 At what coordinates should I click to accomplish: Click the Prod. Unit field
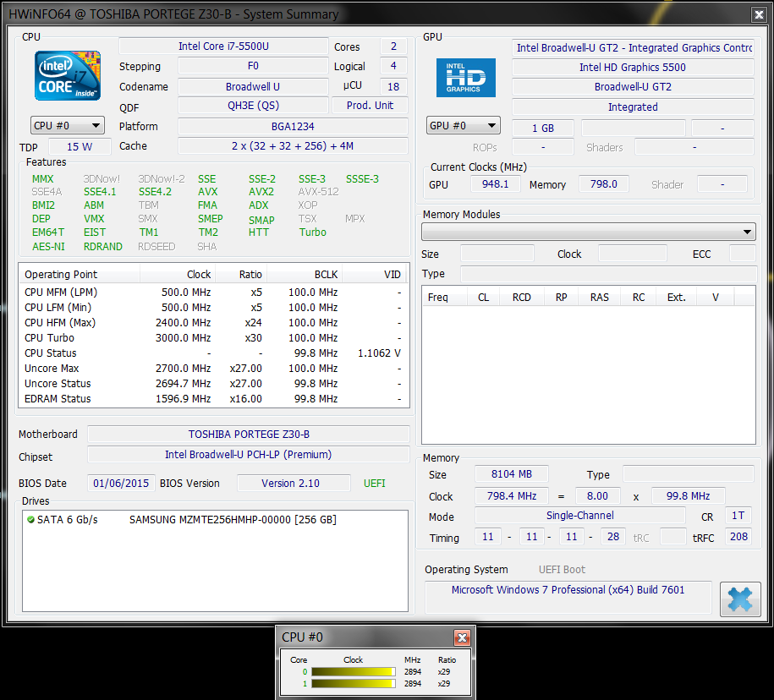(x=370, y=106)
